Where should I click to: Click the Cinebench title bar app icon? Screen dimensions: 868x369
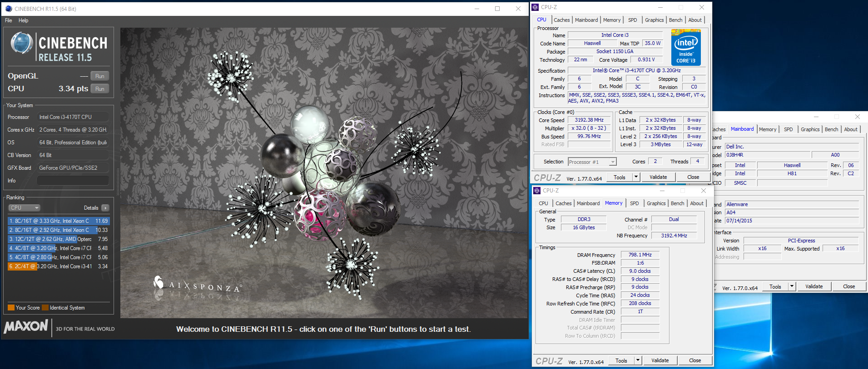(x=8, y=9)
